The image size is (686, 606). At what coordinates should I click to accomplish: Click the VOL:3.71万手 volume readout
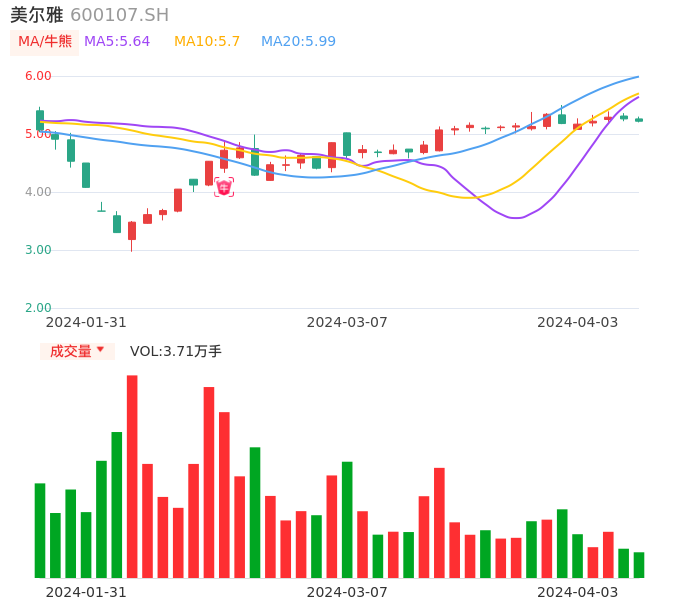tap(176, 351)
